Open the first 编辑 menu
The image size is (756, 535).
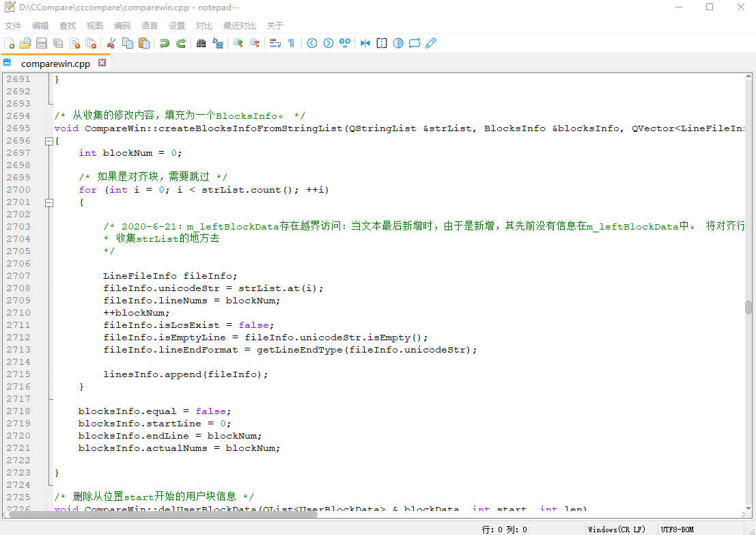pos(40,25)
